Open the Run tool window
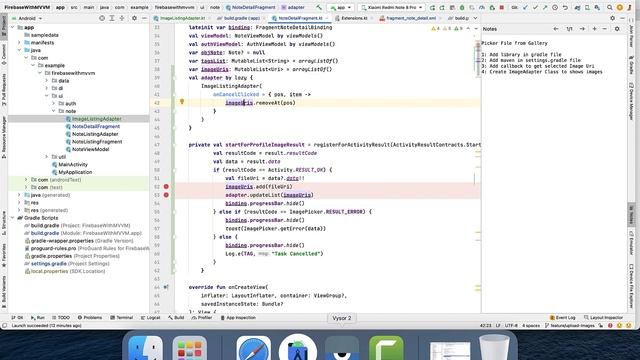The width and height of the screenshot is (640, 360). pyautogui.click(x=38, y=318)
